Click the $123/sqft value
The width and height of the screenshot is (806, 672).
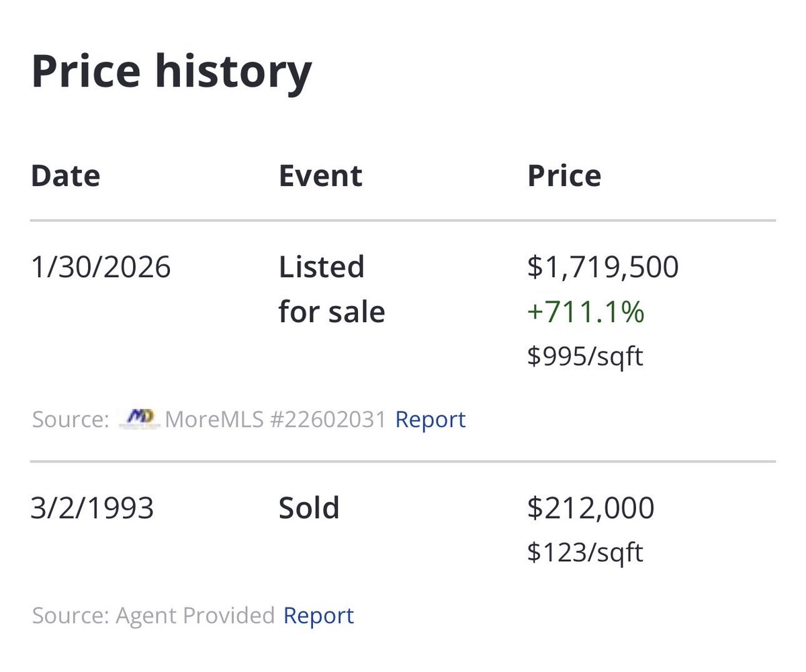point(584,553)
